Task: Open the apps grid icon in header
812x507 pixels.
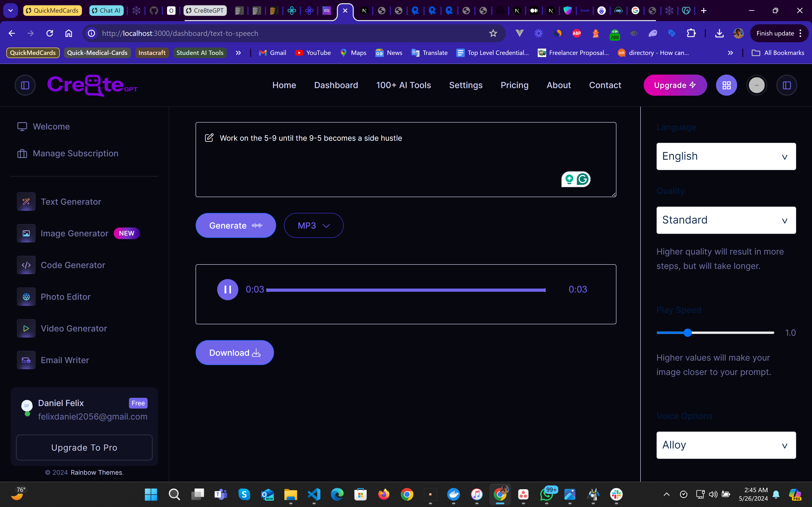Action: point(726,85)
